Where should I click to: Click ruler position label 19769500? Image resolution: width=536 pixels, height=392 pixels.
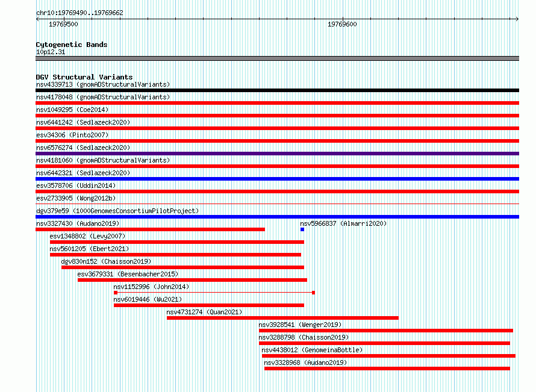[63, 24]
